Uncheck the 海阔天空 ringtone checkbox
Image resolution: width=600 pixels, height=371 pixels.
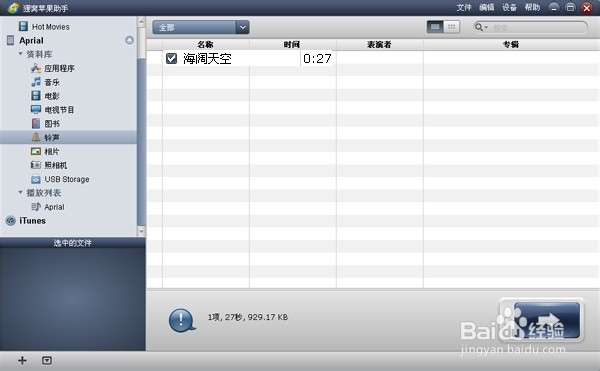tap(171, 59)
